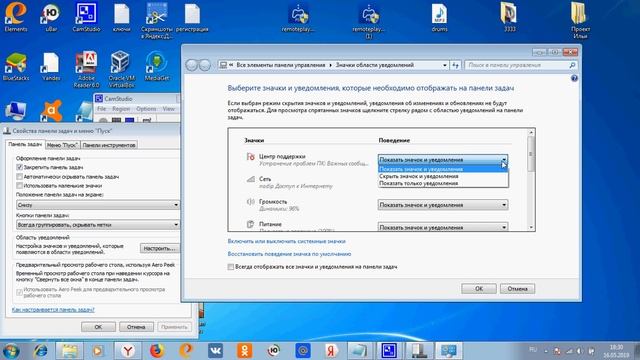The width and height of the screenshot is (640, 360).
Task: Enable Автоматически скрывать панель задач
Action: [x=19, y=177]
